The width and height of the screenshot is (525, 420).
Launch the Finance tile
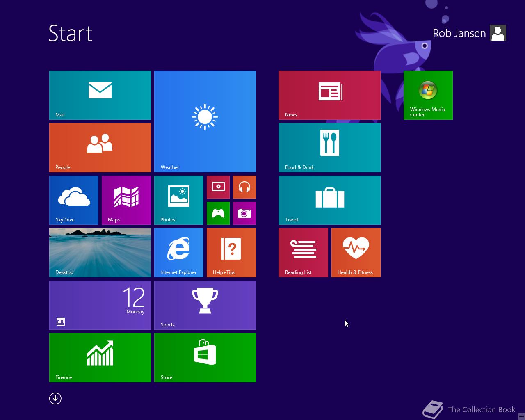100,358
